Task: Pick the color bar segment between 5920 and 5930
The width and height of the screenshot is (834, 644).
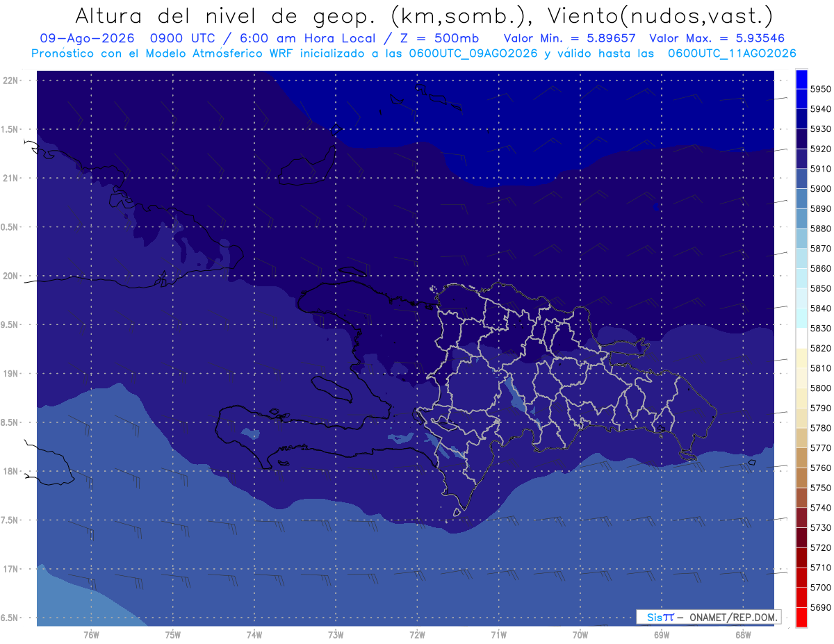Action: click(x=801, y=138)
